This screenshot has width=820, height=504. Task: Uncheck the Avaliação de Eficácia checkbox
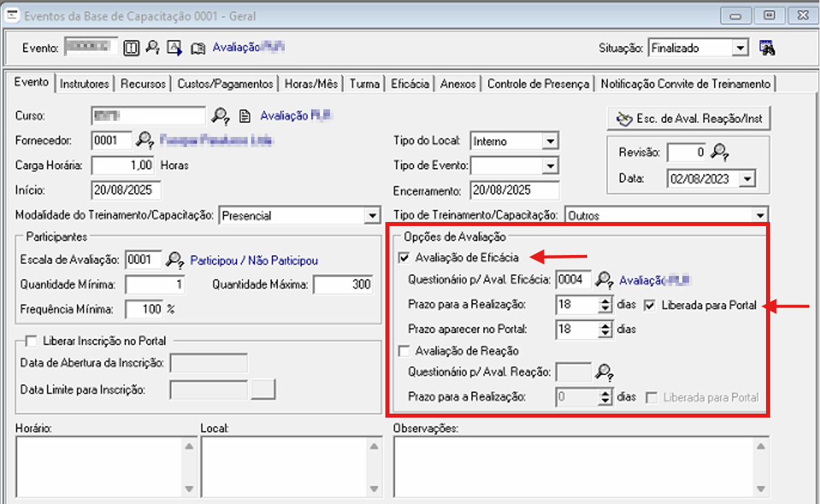click(404, 257)
